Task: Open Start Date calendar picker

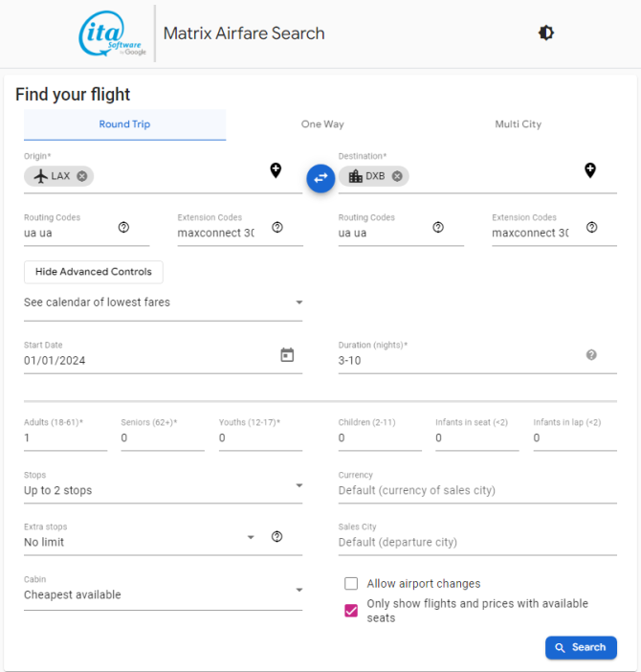Action: click(287, 355)
